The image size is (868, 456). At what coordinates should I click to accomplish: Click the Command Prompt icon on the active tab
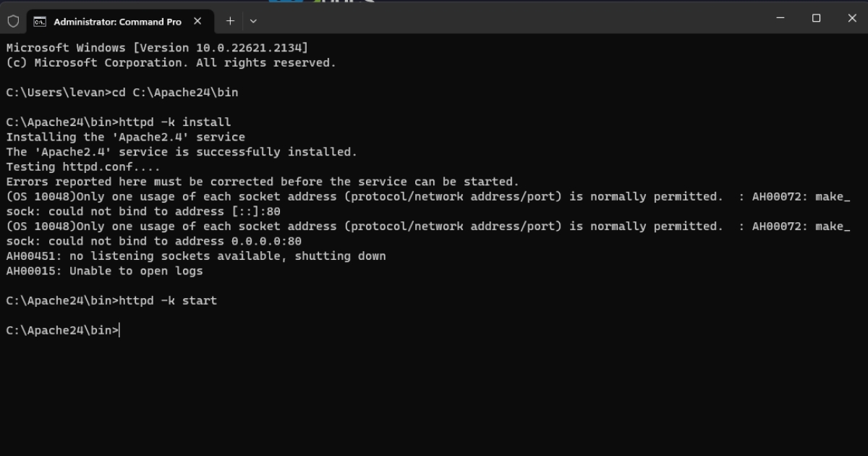tap(39, 21)
